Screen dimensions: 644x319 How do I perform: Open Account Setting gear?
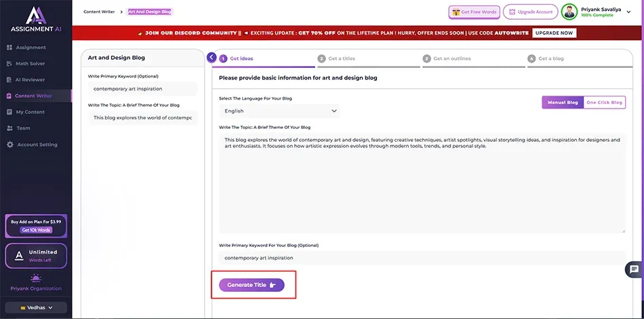tap(9, 145)
